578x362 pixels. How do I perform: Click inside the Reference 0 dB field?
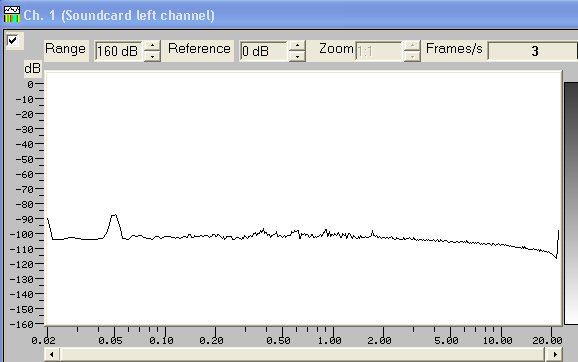(x=264, y=51)
